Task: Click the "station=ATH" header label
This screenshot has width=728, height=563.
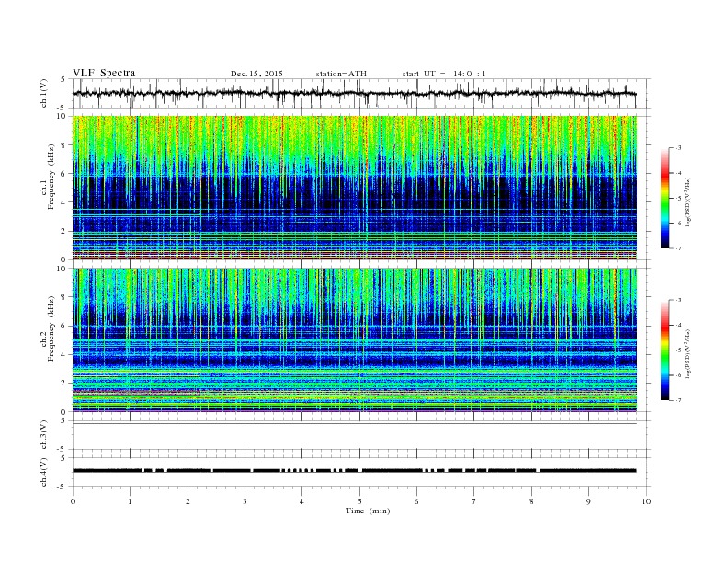Action: 341,74
